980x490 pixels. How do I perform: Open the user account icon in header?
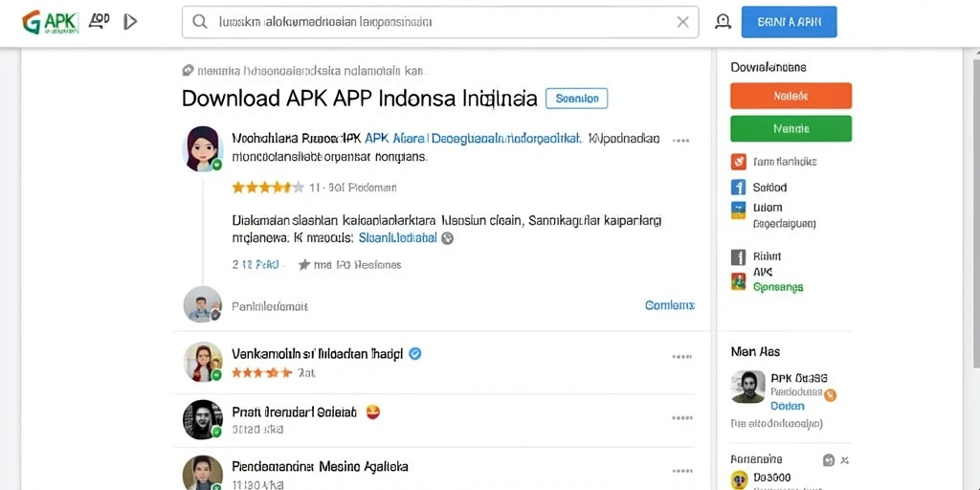pos(723,22)
